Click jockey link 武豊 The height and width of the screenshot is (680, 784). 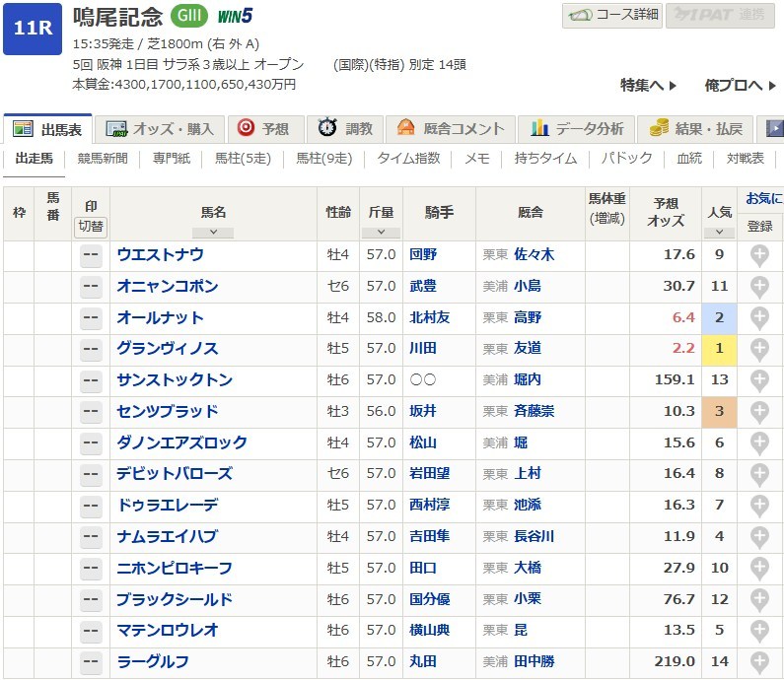[423, 286]
